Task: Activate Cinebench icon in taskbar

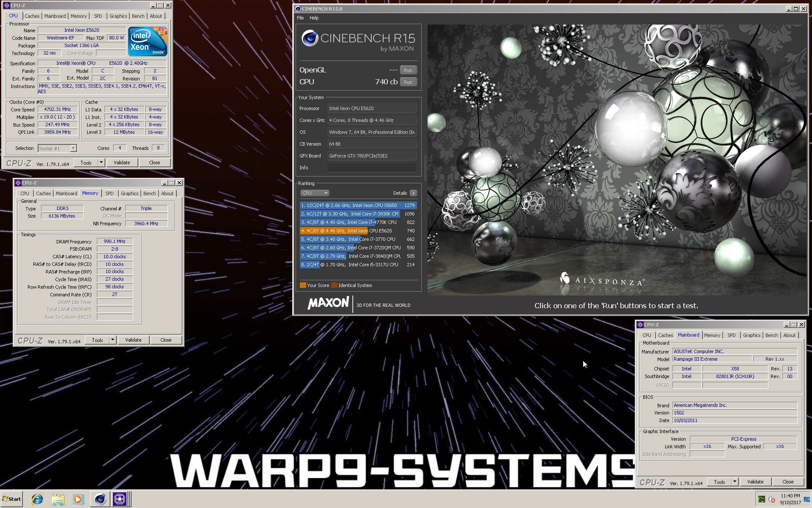Action: (x=100, y=499)
